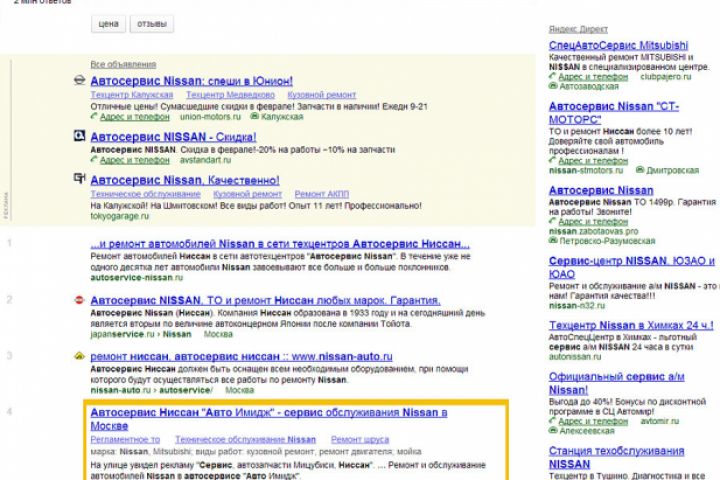Click the favicon beside 'Автосервис Nissan: спеши в Юнион!'
Screen dimensions: 720x480
tap(79, 80)
